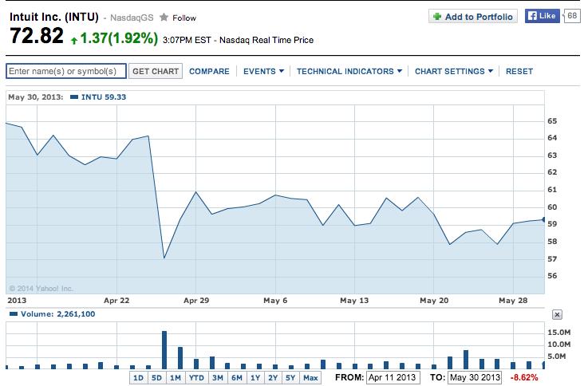Open the Chart Settings dropdown
This screenshot has width=588, height=386.
click(x=454, y=71)
